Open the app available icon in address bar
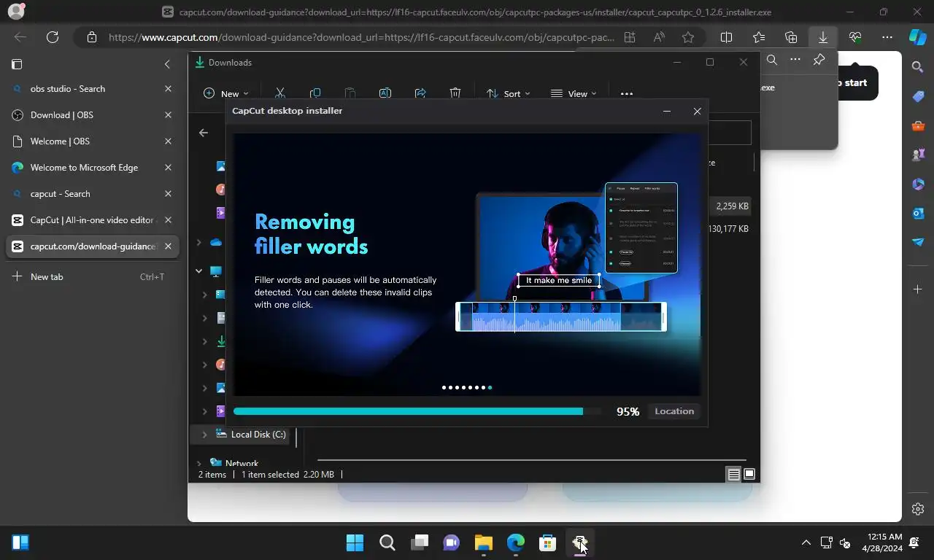The width and height of the screenshot is (934, 560). [x=630, y=37]
